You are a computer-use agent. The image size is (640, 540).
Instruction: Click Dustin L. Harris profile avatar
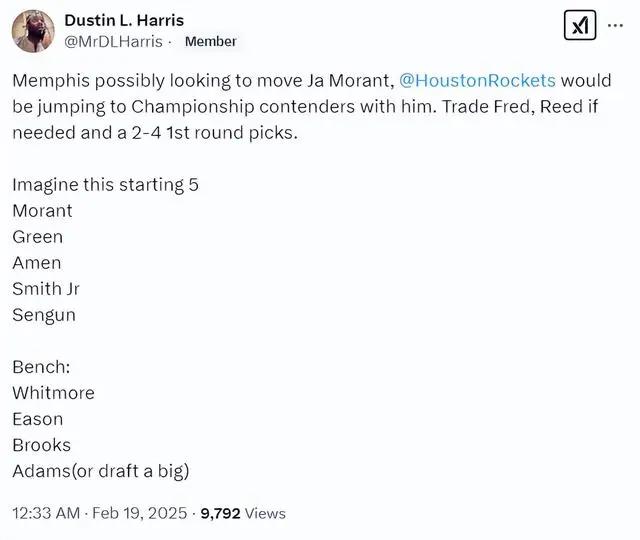pyautogui.click(x=33, y=31)
